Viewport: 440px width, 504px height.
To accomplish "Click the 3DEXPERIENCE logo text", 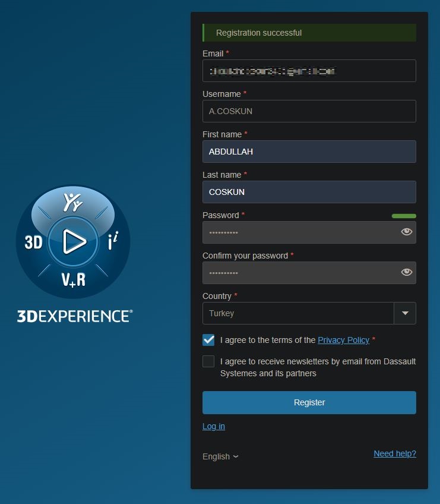I will click(75, 316).
